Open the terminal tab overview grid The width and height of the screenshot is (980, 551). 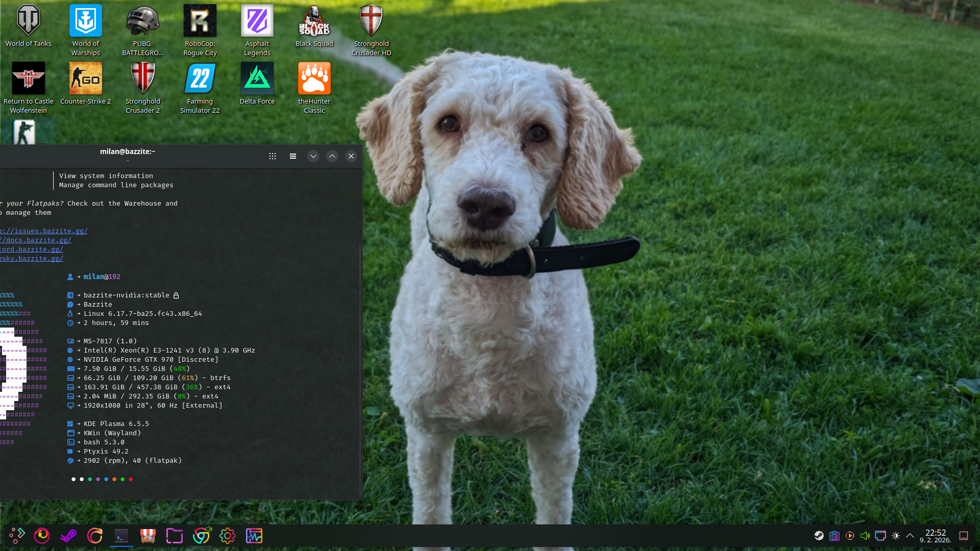click(x=273, y=156)
